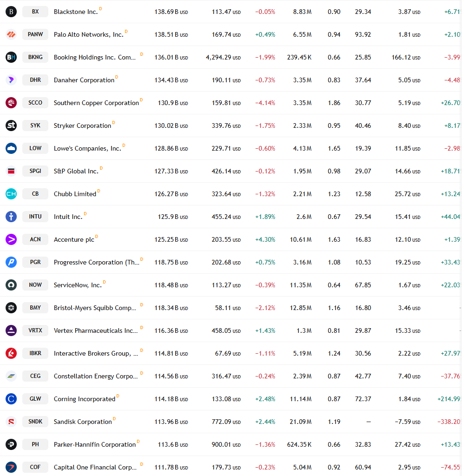
Task: Open Blackstone Inc. company link
Action: (76, 12)
